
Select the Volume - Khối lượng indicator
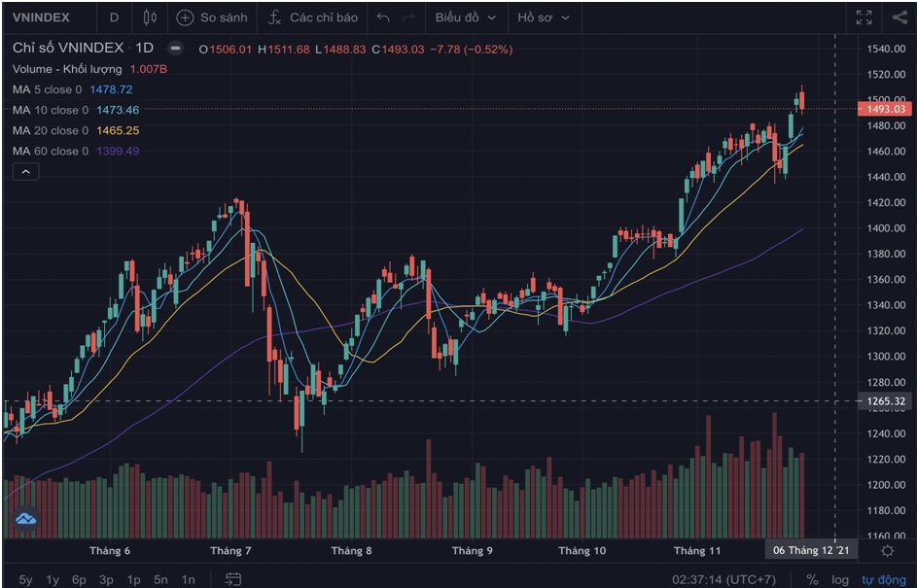67,69
